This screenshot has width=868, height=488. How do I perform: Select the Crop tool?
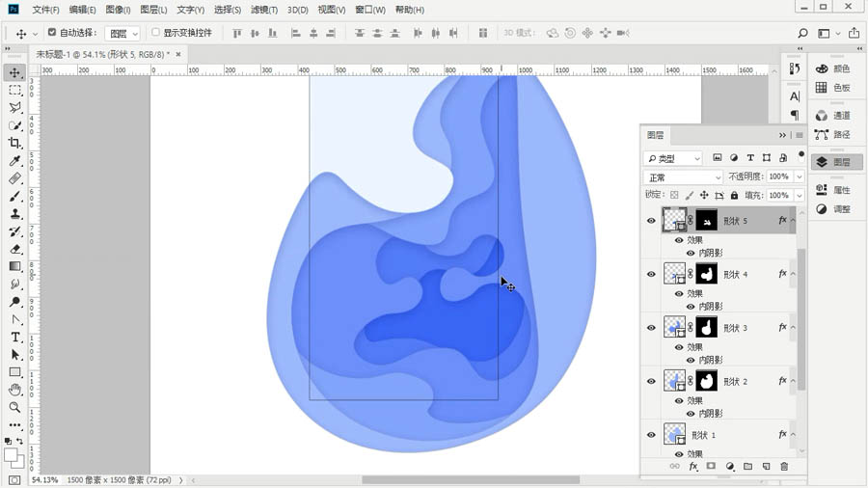[x=15, y=143]
